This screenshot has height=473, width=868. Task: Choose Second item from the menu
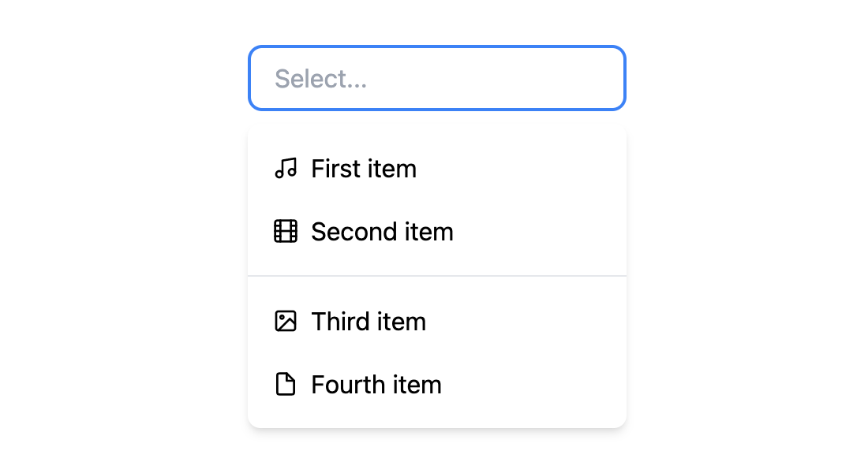(382, 231)
